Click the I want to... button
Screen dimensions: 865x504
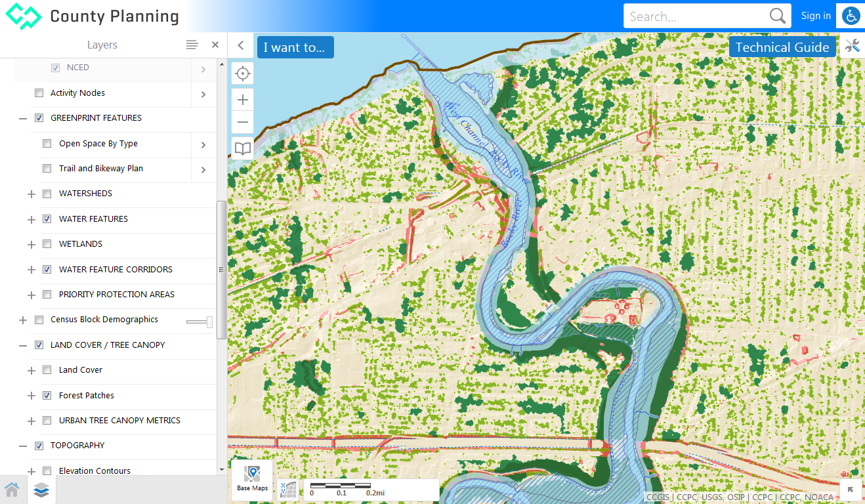[x=295, y=47]
